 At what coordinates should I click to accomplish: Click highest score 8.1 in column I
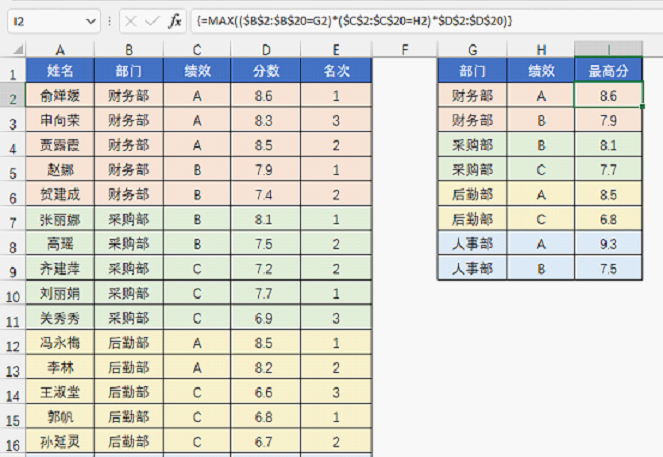608,145
